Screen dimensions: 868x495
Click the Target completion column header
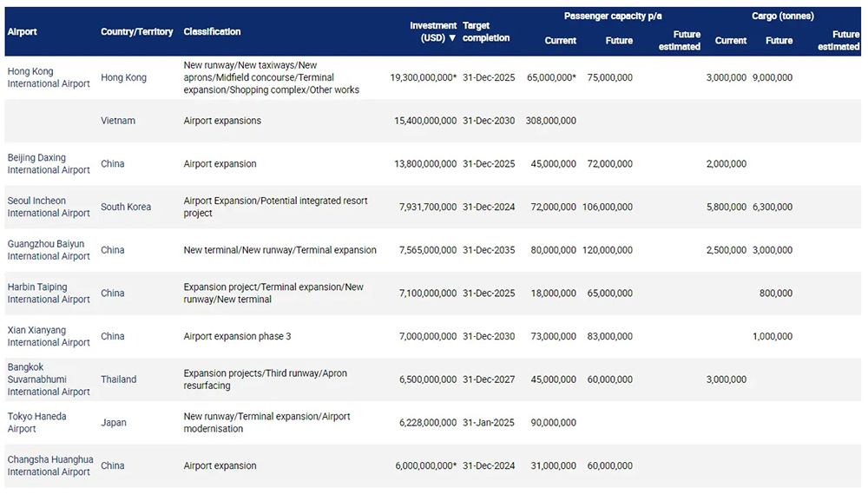point(486,31)
